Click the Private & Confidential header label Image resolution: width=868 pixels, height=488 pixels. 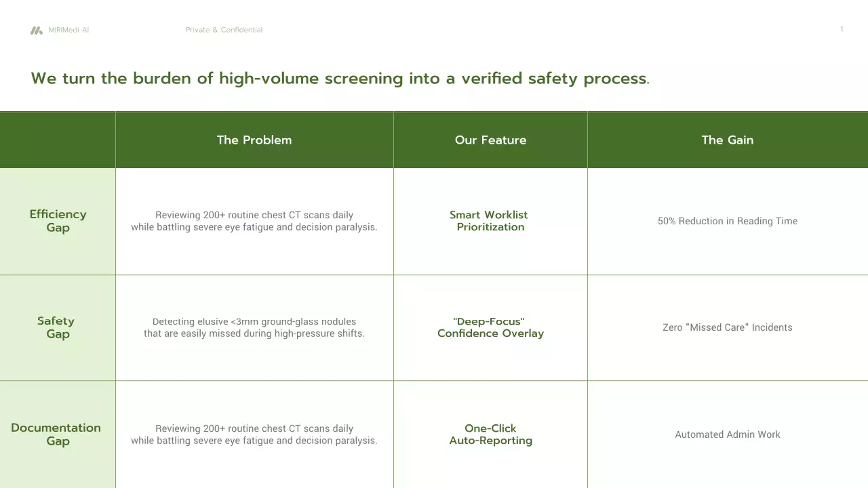click(x=224, y=30)
